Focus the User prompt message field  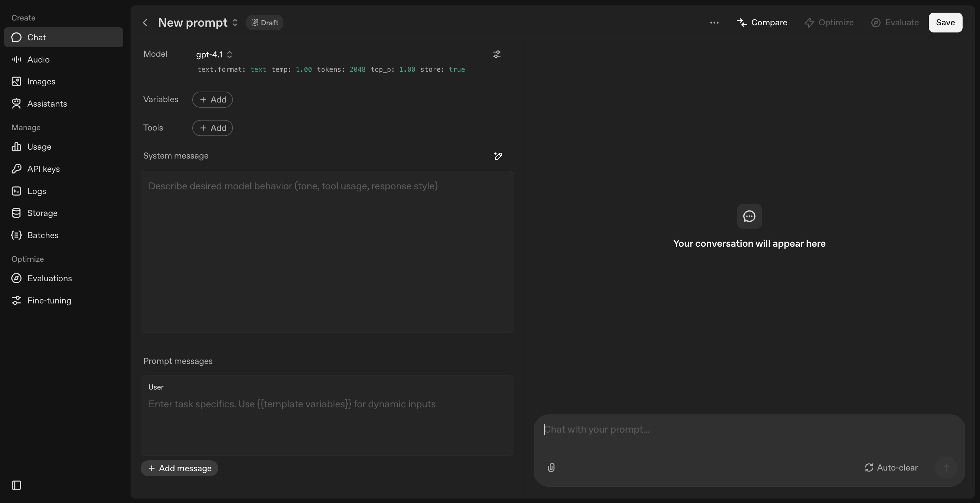click(x=327, y=416)
